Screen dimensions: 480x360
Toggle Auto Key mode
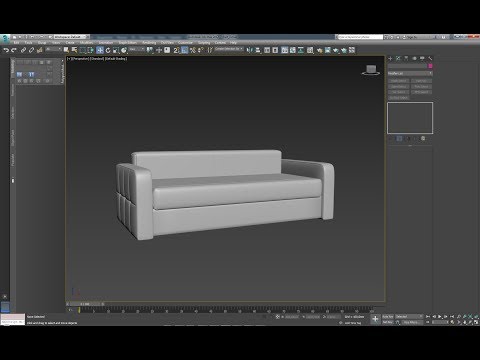388,317
